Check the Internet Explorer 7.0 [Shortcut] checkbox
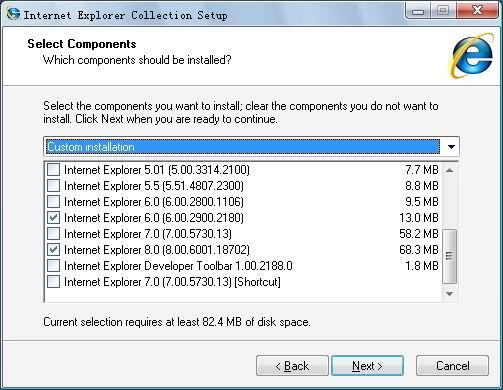Image resolution: width=503 pixels, height=390 pixels. [x=53, y=282]
